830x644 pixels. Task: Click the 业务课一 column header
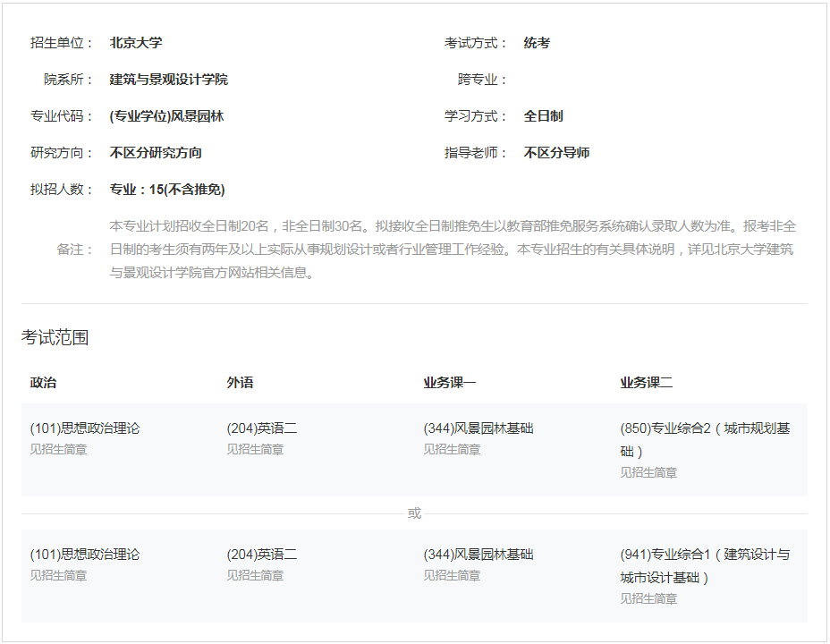449,383
